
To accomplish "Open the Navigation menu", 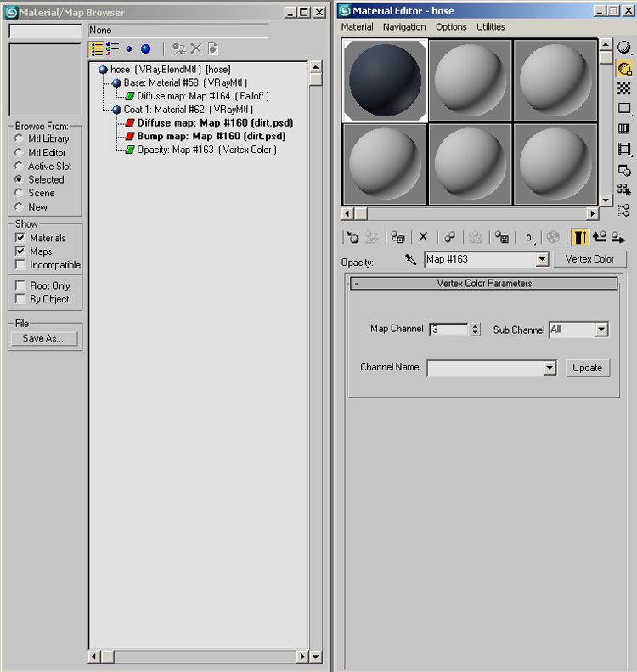I will (404, 27).
